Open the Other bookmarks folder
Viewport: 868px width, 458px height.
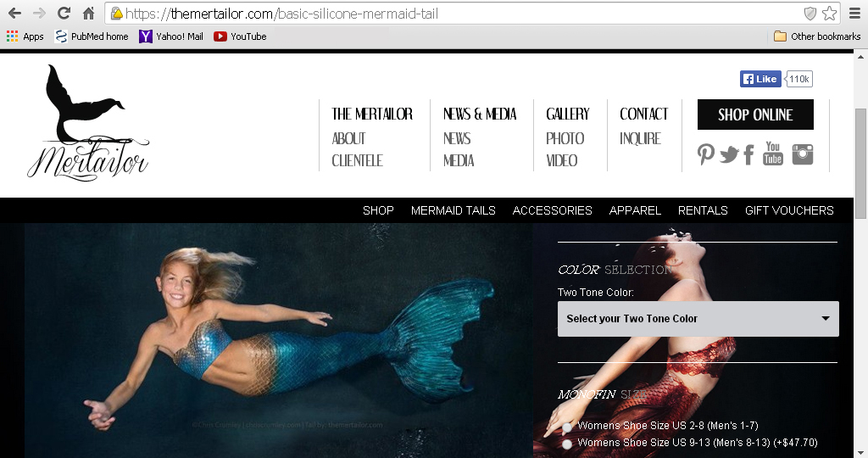coord(817,36)
